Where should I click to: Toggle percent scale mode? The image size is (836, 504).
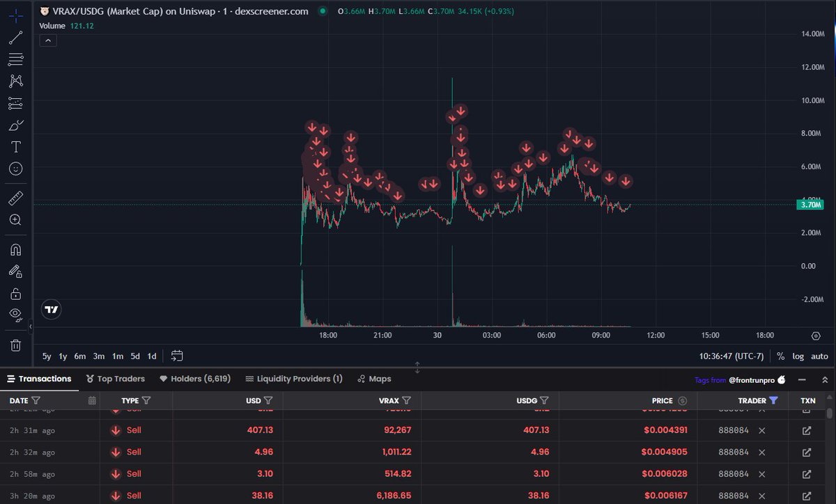click(780, 356)
